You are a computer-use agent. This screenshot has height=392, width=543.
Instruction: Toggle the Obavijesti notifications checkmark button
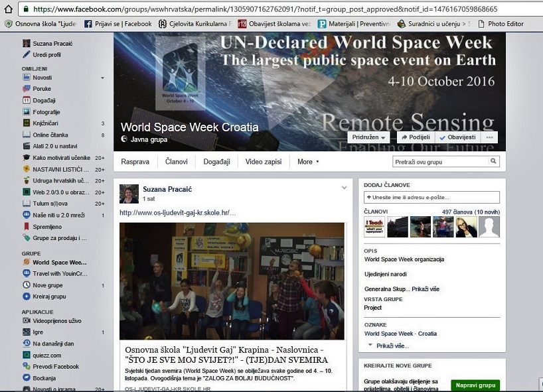click(x=457, y=137)
